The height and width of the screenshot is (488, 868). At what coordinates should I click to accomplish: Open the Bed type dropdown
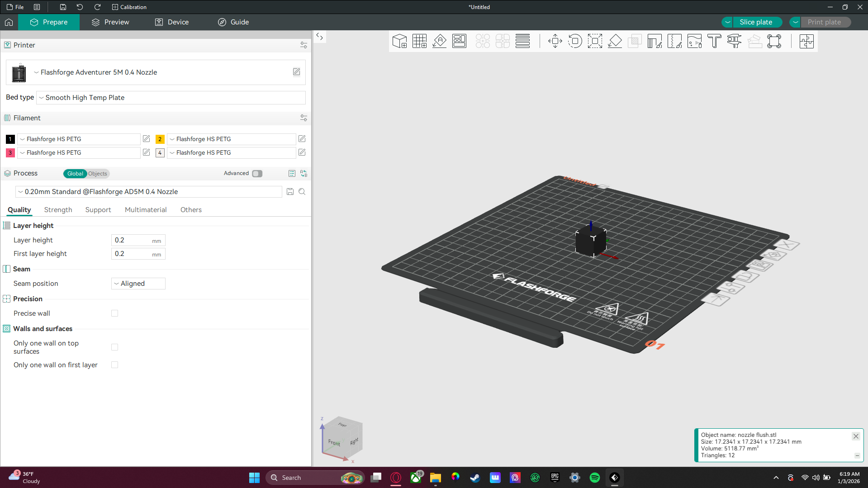[171, 98]
